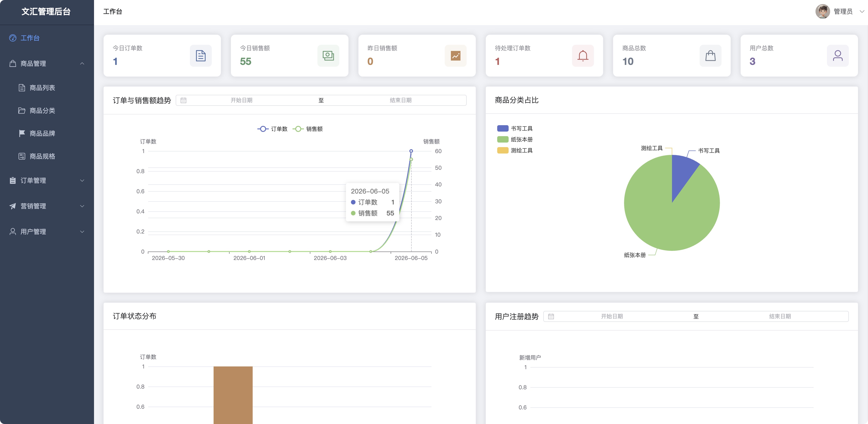This screenshot has width=868, height=424.
Task: Click the administrator avatar image
Action: click(x=823, y=11)
